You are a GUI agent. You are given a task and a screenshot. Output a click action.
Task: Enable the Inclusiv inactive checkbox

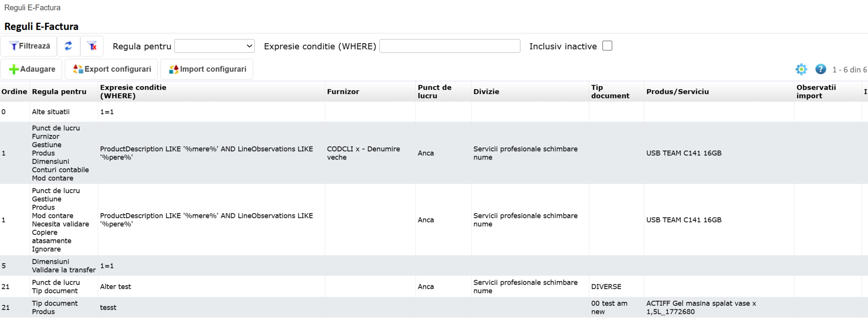[x=607, y=46]
